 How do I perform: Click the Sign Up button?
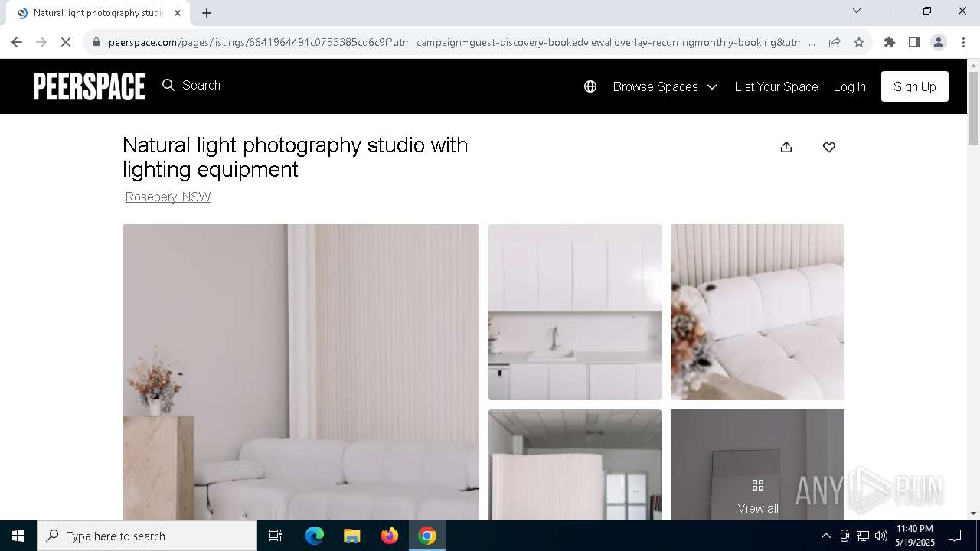(915, 86)
